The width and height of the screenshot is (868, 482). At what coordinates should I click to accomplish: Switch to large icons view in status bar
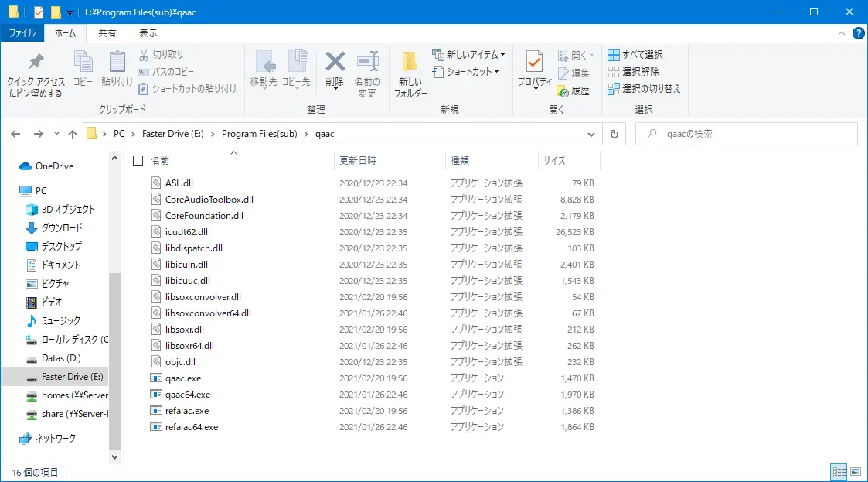tap(856, 472)
